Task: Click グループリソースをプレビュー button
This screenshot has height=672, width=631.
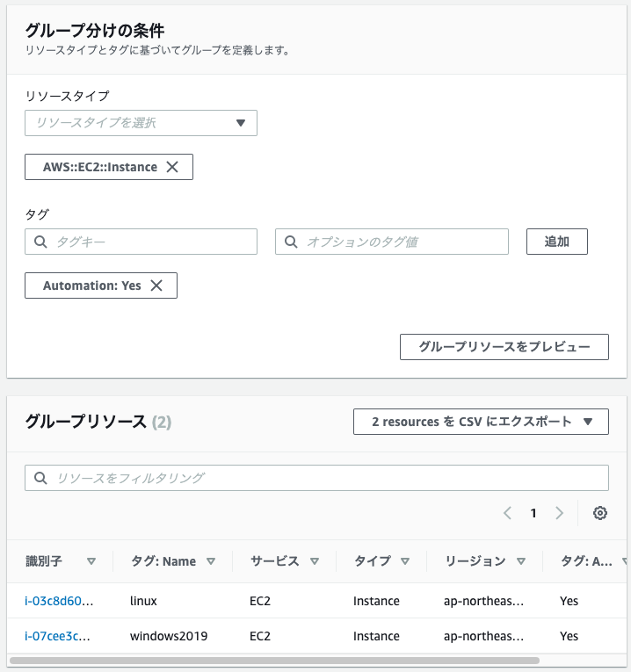Action: [x=504, y=347]
